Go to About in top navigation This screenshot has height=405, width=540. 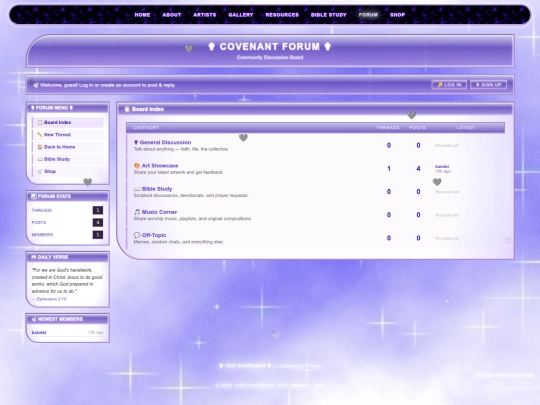point(172,15)
